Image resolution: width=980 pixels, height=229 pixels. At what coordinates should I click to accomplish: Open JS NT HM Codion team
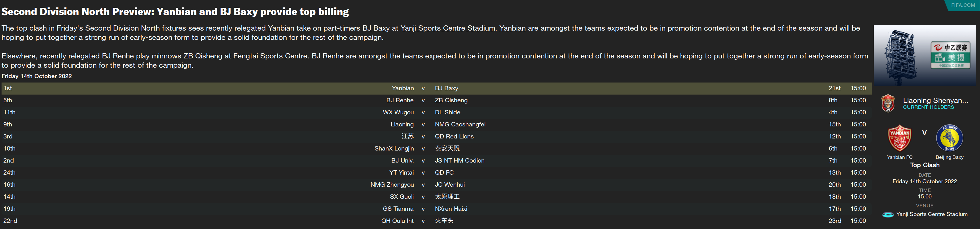click(459, 161)
